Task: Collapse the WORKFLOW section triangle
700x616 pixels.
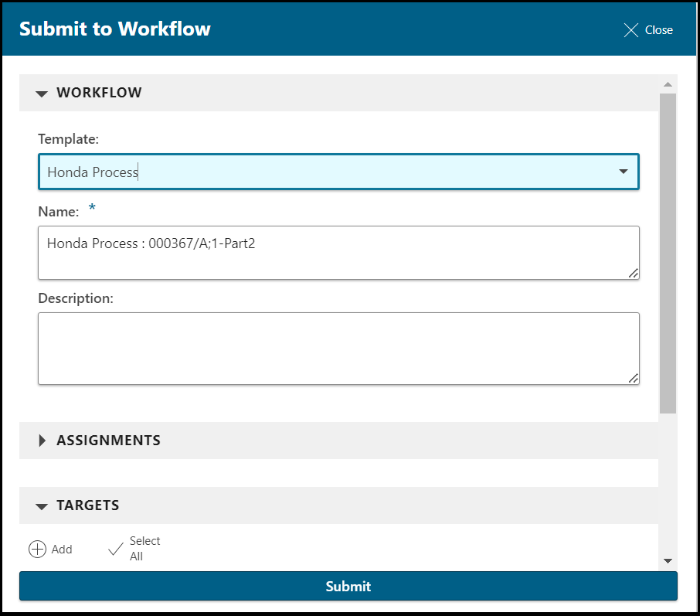Action: 42,94
